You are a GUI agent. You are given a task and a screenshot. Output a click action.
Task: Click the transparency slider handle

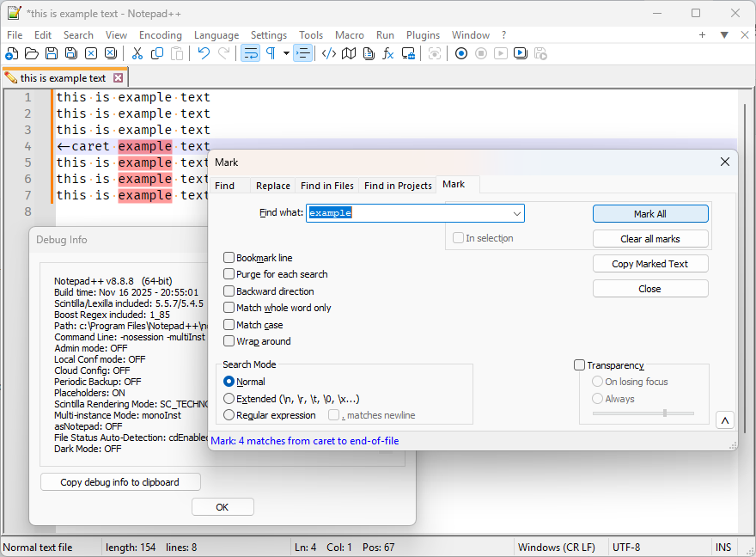(x=664, y=413)
